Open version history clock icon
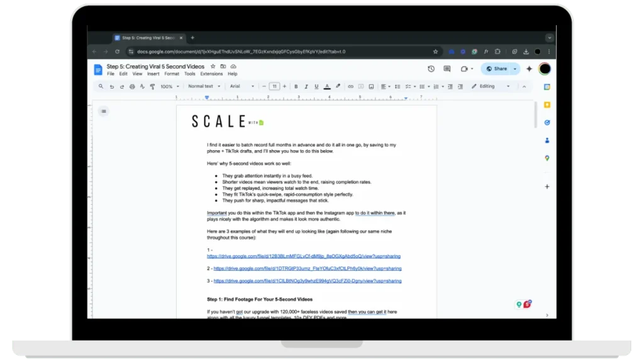The height and width of the screenshot is (362, 644). 431,69
